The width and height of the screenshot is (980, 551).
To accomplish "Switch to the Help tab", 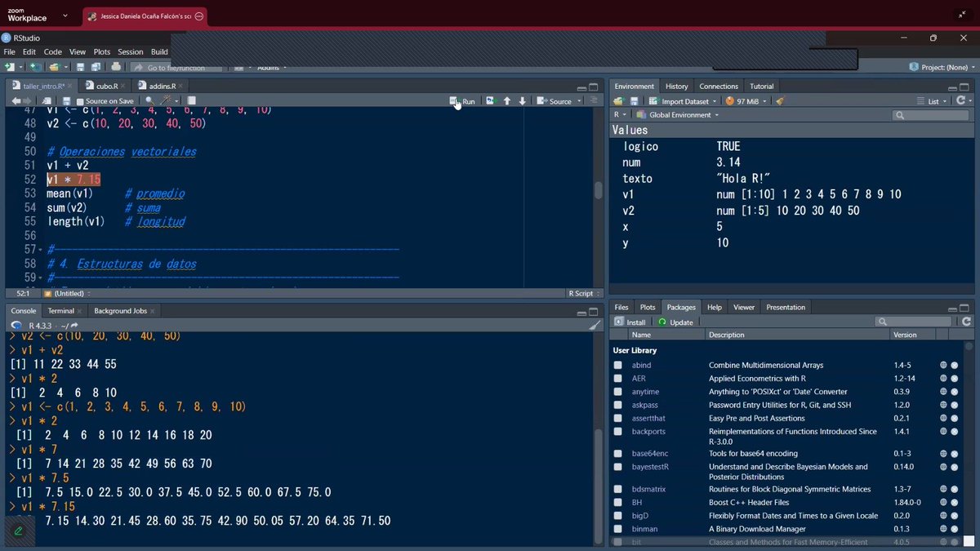I will click(x=715, y=307).
